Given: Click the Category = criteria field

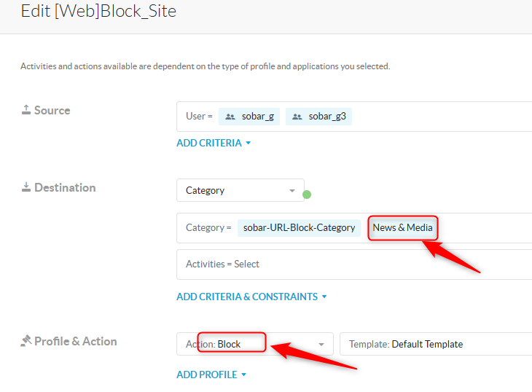Looking at the screenshot, I should pyautogui.click(x=354, y=228).
